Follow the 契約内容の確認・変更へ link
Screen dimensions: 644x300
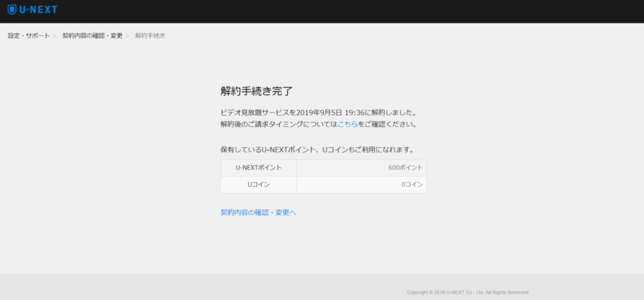coord(258,213)
